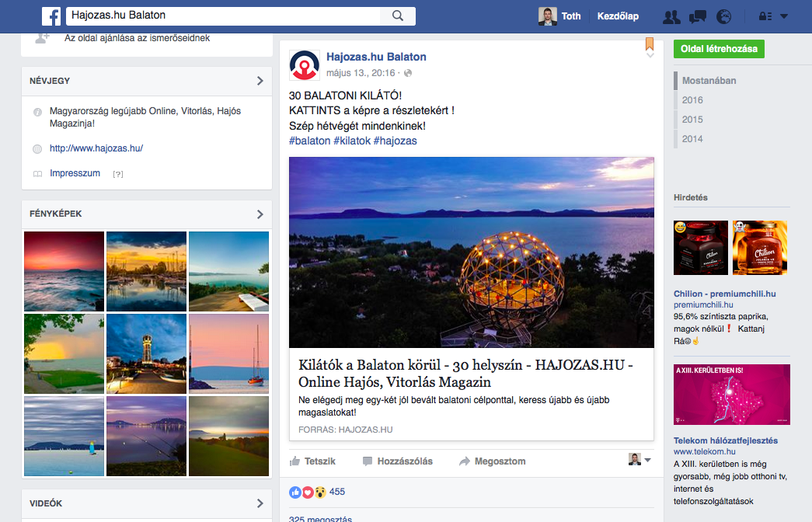Open Toth profile name link
The width and height of the screenshot is (812, 522).
click(x=571, y=16)
